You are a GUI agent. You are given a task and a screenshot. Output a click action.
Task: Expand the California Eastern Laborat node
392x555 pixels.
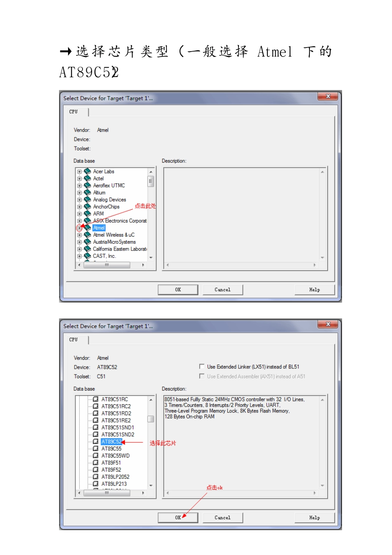[x=79, y=249]
